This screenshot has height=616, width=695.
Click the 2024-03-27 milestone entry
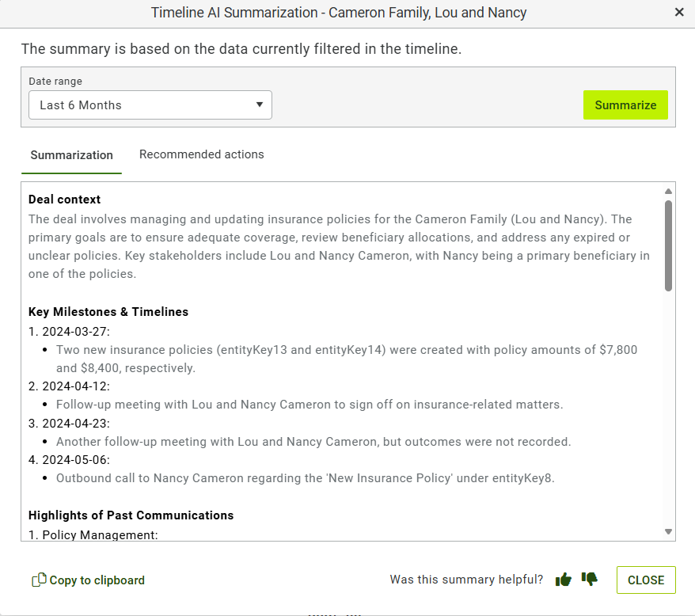tap(69, 331)
